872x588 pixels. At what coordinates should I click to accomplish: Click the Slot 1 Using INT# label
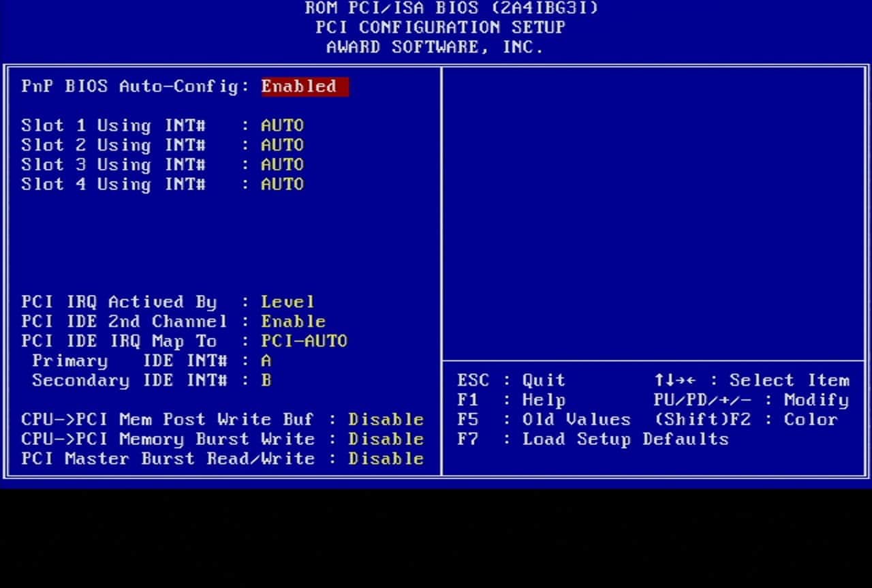coord(113,126)
